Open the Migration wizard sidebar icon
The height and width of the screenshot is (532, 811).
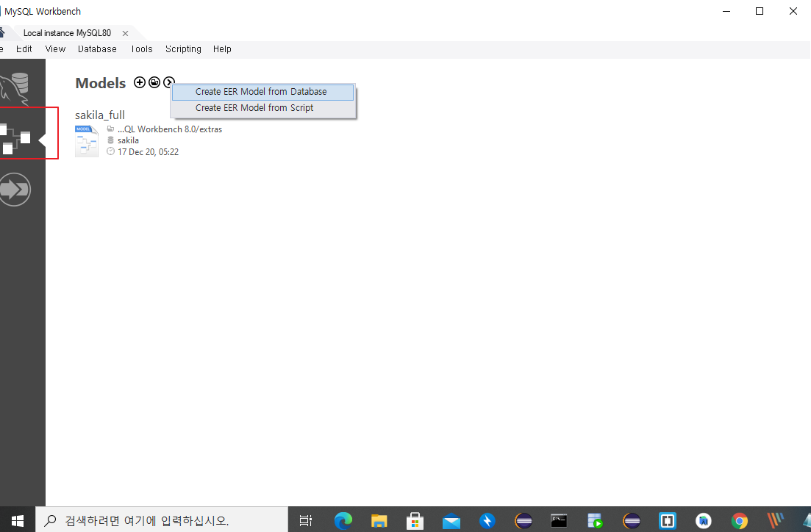[15, 190]
